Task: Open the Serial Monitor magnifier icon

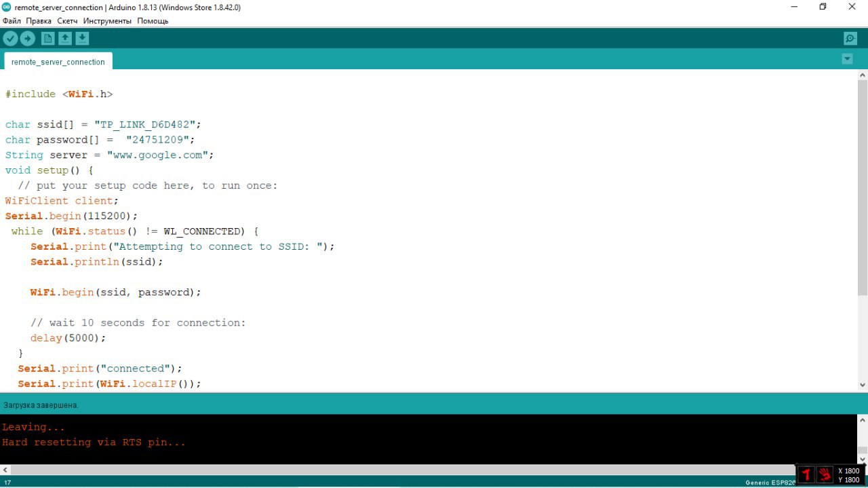Action: [850, 39]
